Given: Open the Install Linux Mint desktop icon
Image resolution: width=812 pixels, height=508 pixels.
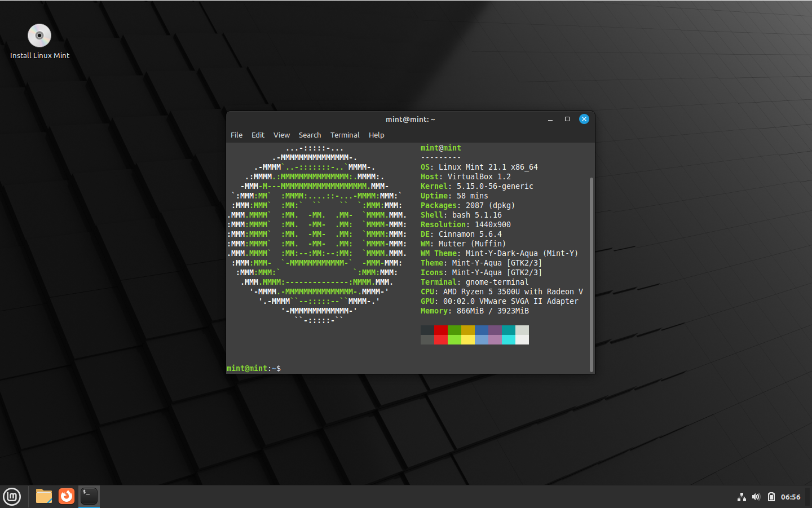Looking at the screenshot, I should [x=39, y=36].
